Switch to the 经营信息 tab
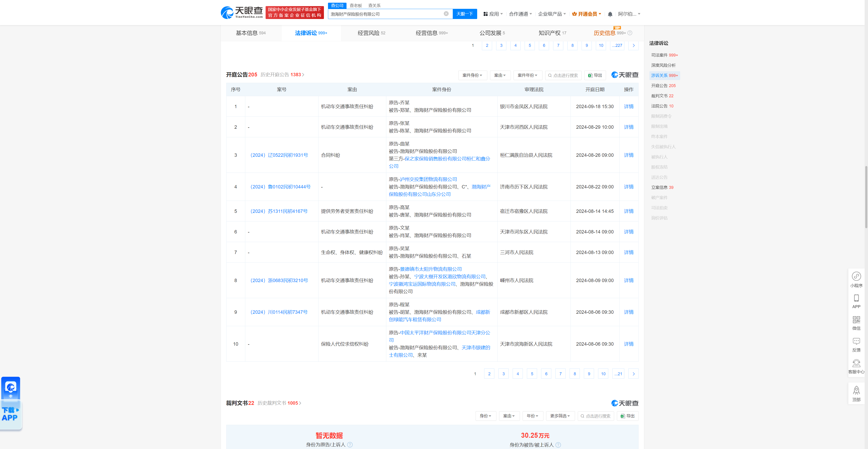Viewport: 868px width, 449px height. 432,33
